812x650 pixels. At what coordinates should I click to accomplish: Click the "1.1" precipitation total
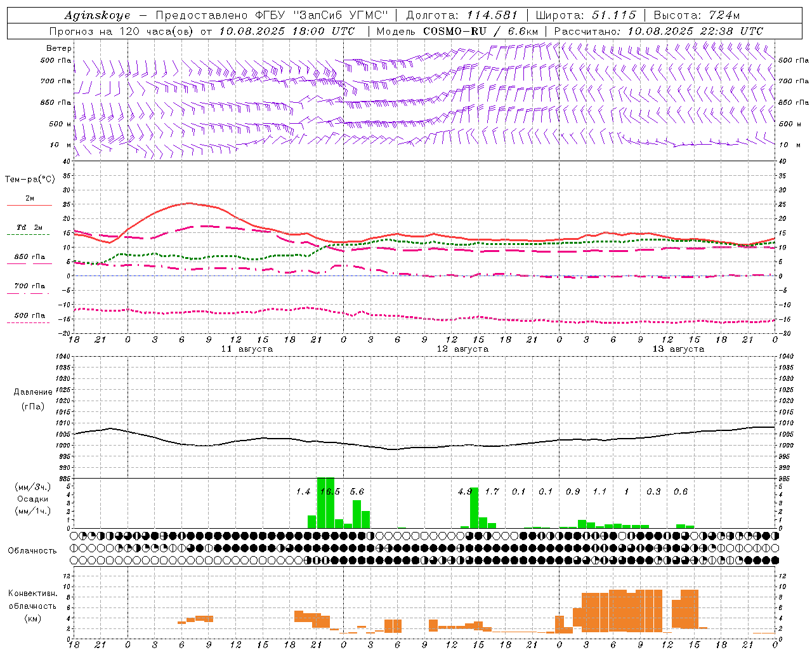[x=599, y=492]
